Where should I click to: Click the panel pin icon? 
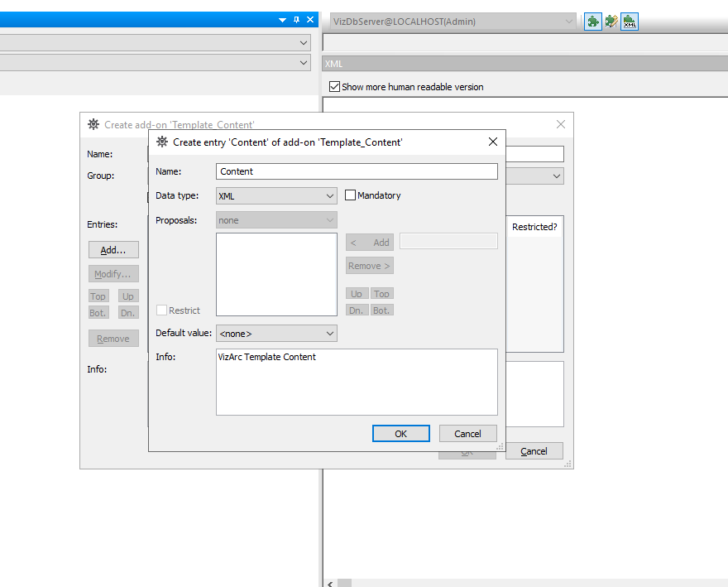(297, 20)
